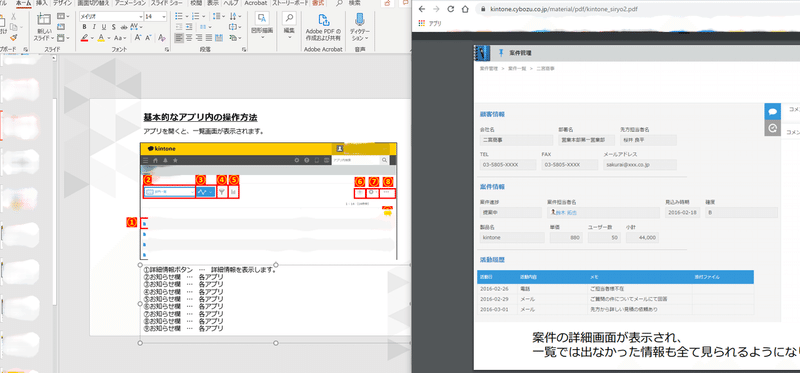
Task: Toggle strikethrough formatting
Action: click(x=124, y=27)
